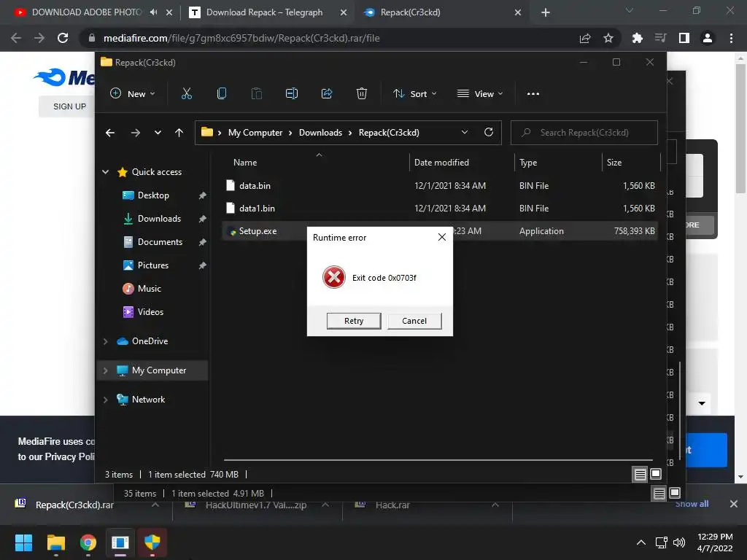Image resolution: width=747 pixels, height=560 pixels.
Task: Open the Chrome profile avatar
Action: click(708, 38)
